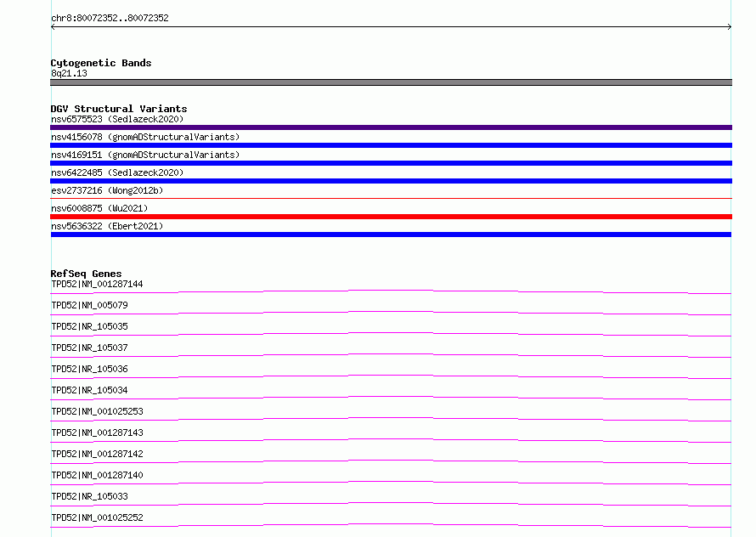
Task: Click the magenta TPD52|NM_001287144 transcript line
Action: [391, 291]
